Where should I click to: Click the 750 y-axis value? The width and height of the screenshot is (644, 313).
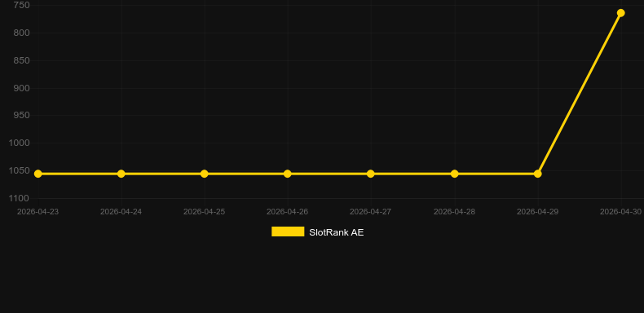21,6
